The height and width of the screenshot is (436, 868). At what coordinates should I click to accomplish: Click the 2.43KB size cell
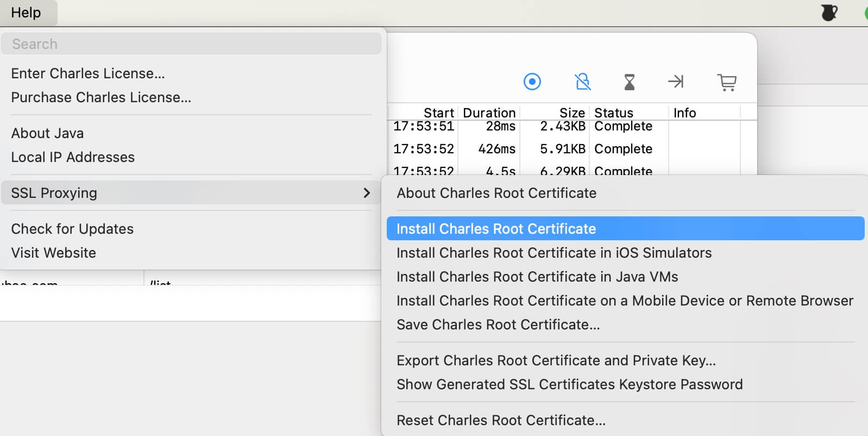(563, 126)
